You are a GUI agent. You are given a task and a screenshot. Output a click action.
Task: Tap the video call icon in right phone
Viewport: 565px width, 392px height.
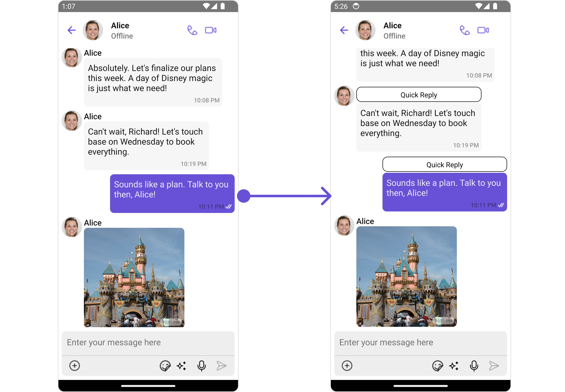pyautogui.click(x=483, y=30)
